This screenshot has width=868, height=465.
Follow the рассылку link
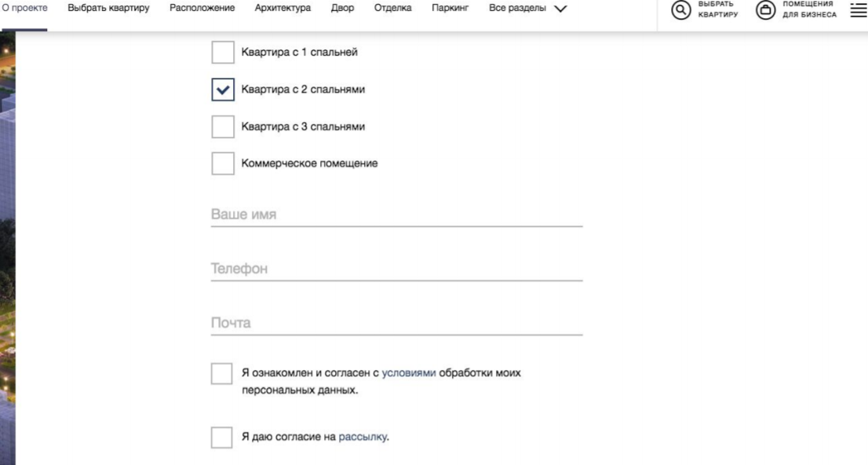click(363, 437)
